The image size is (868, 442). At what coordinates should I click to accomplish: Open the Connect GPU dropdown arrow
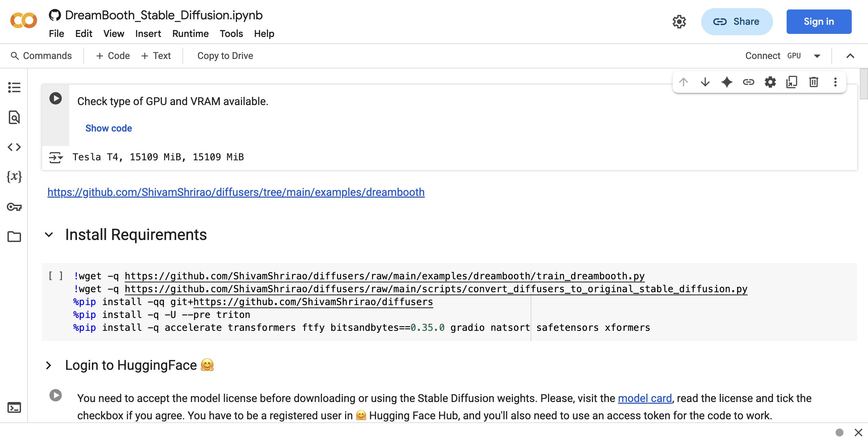click(x=817, y=56)
